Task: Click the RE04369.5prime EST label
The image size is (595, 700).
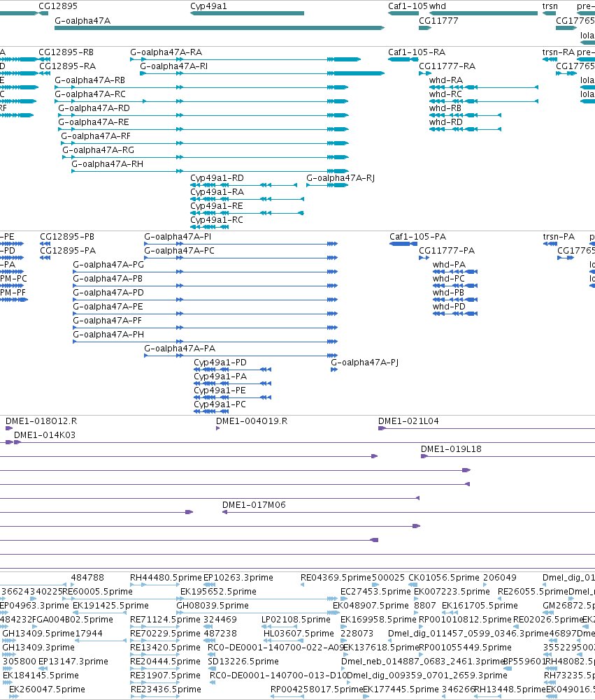Action: 336,578
